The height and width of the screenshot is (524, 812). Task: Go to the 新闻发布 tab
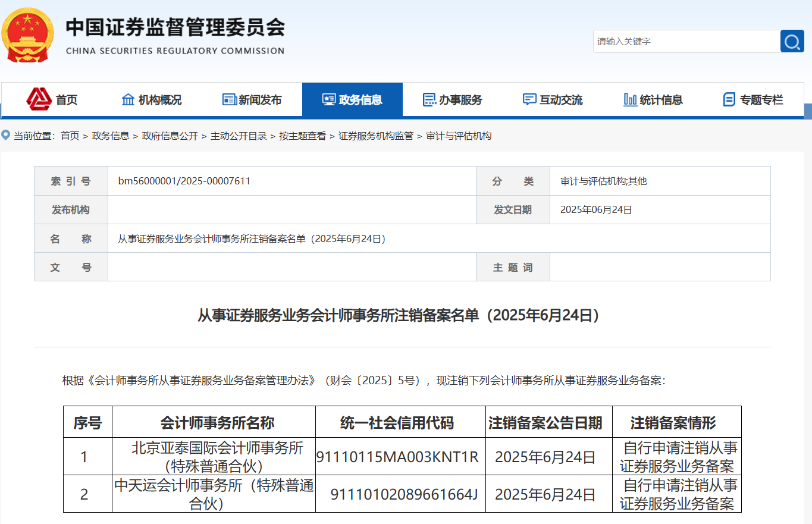point(252,99)
